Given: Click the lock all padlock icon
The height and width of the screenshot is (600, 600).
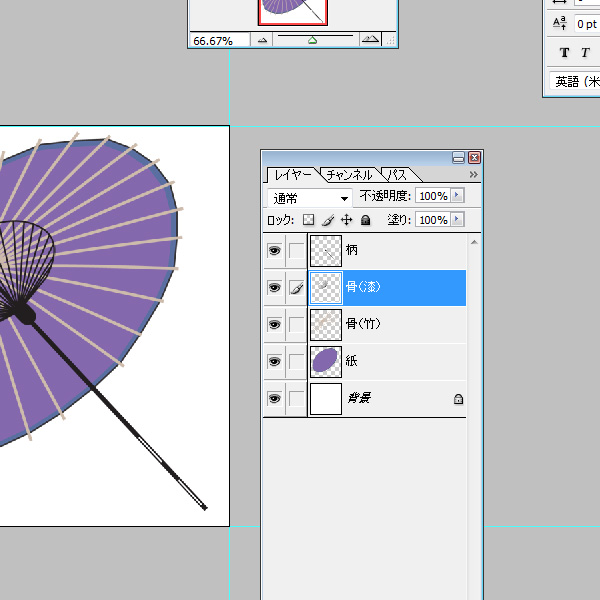Looking at the screenshot, I should 366,220.
